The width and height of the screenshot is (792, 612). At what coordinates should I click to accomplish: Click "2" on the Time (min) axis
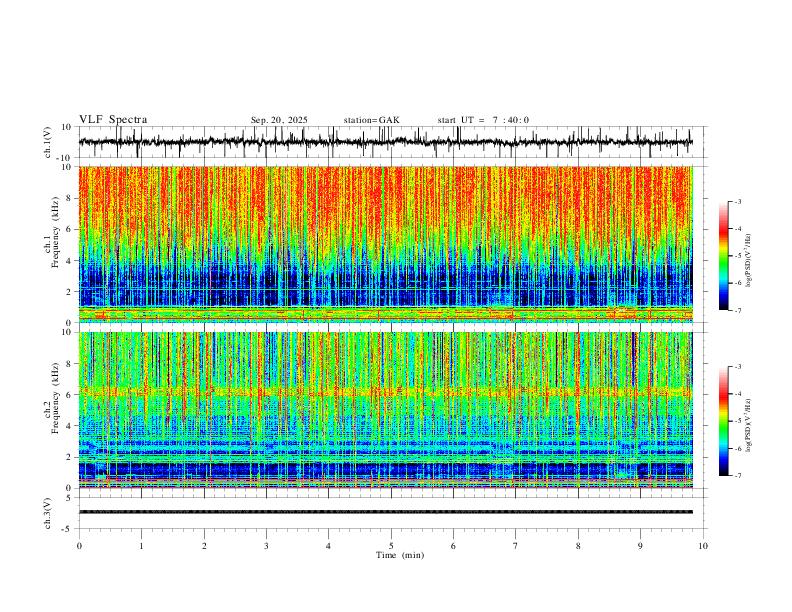tap(204, 546)
